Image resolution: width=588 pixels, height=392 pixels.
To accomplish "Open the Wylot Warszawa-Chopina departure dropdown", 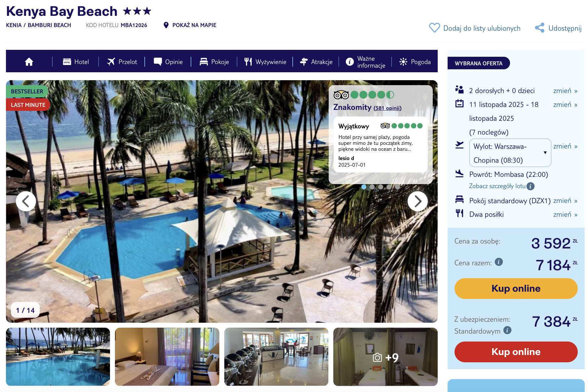I will (510, 153).
